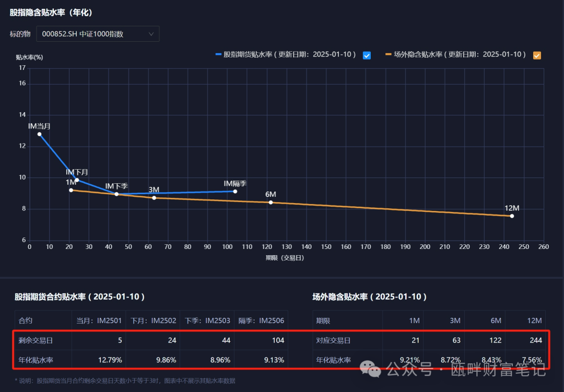The height and width of the screenshot is (392, 564).
Task: Click the WeChat logo in the watermark
Action: point(374,370)
